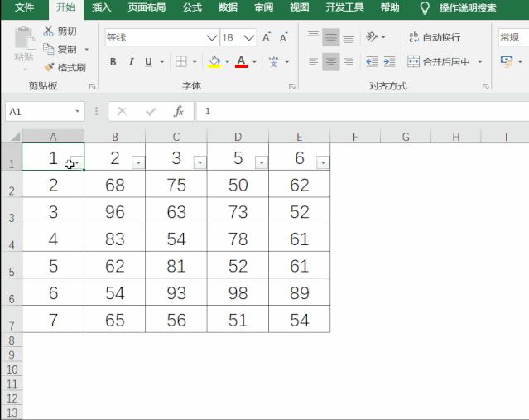Expand merge and center dropdown arrow

pyautogui.click(x=480, y=62)
